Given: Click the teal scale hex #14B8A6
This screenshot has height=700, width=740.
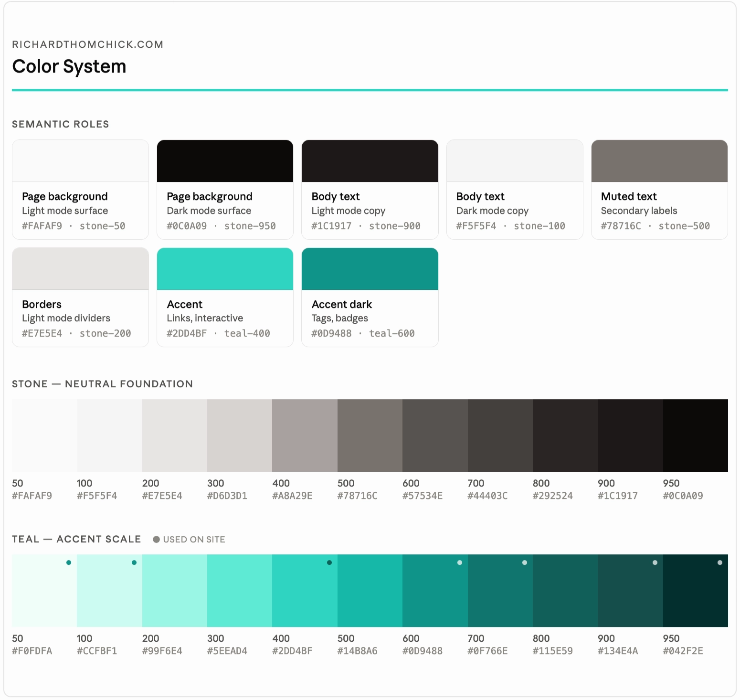Looking at the screenshot, I should coord(358,651).
